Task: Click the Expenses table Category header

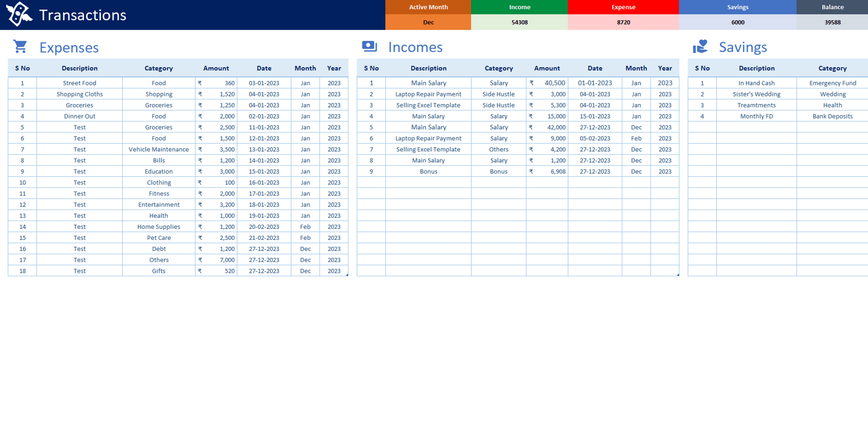Action: (159, 68)
